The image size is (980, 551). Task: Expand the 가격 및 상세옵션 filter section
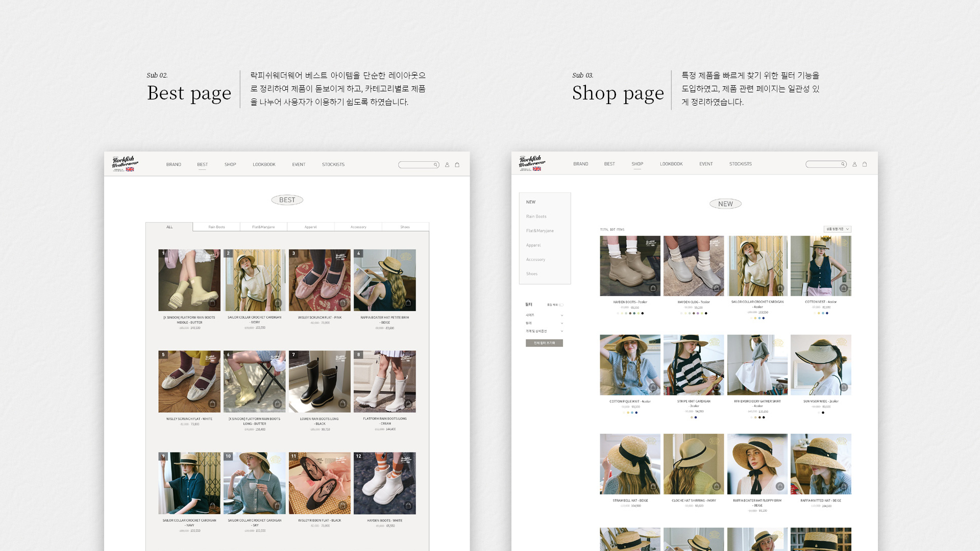point(545,331)
